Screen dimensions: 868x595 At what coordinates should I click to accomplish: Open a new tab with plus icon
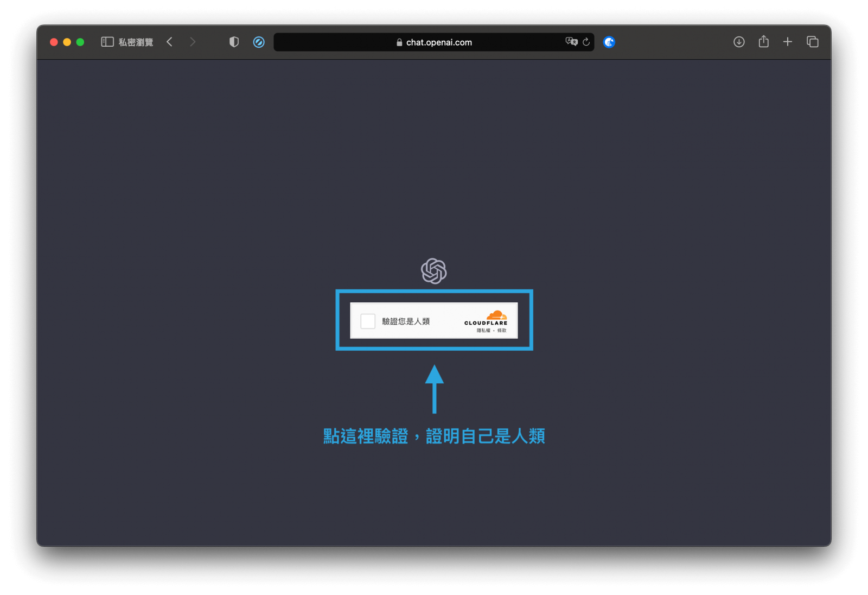pyautogui.click(x=788, y=42)
